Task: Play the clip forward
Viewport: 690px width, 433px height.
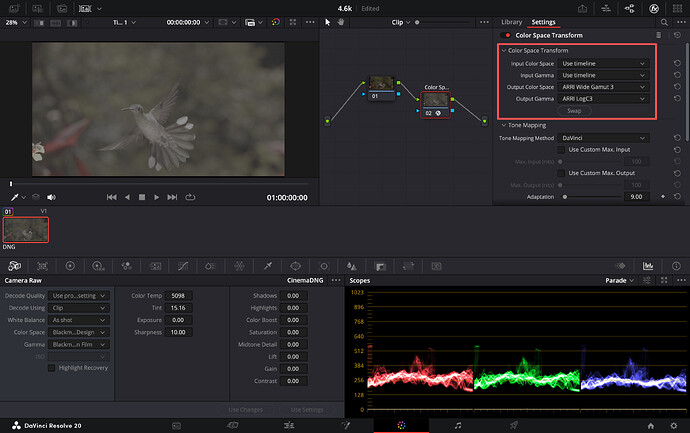Action: [157, 197]
